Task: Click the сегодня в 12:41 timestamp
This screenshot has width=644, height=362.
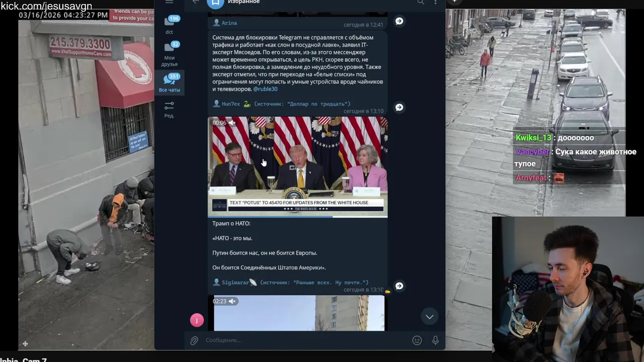Action: (x=363, y=25)
